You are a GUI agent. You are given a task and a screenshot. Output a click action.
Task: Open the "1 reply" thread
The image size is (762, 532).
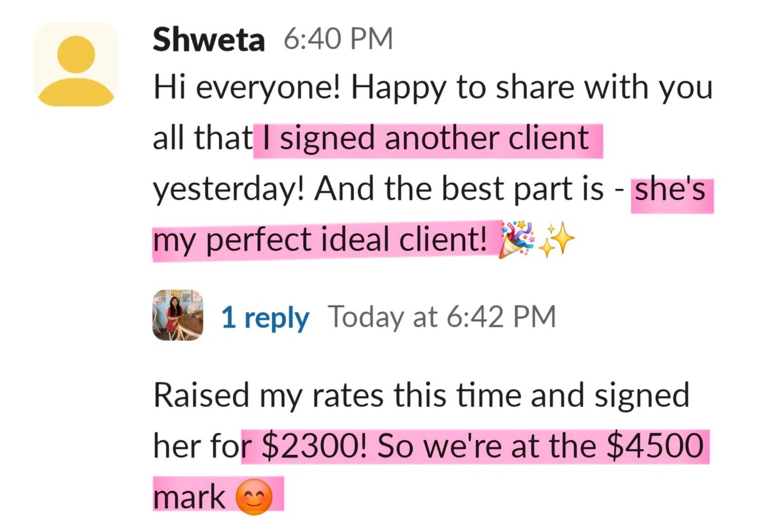(x=265, y=317)
